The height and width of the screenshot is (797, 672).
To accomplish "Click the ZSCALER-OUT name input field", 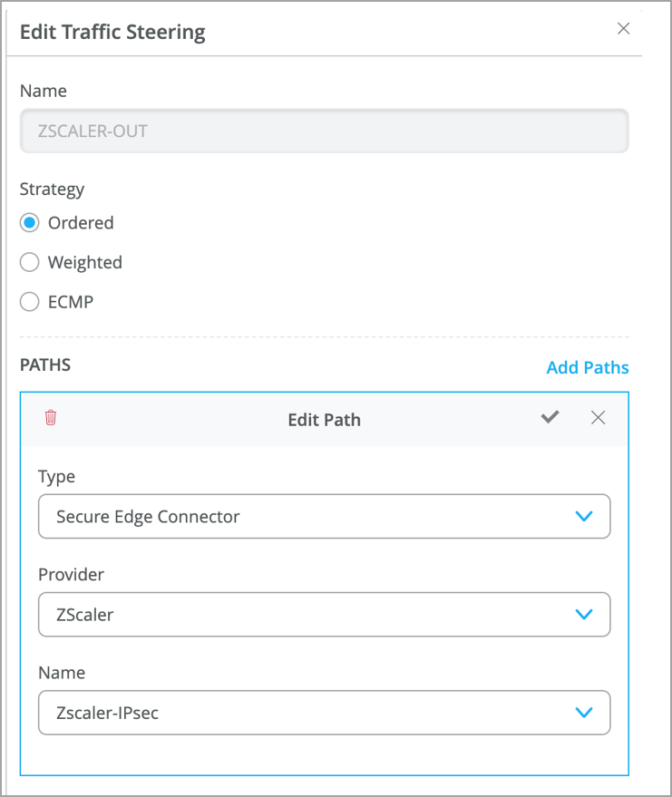I will [324, 131].
